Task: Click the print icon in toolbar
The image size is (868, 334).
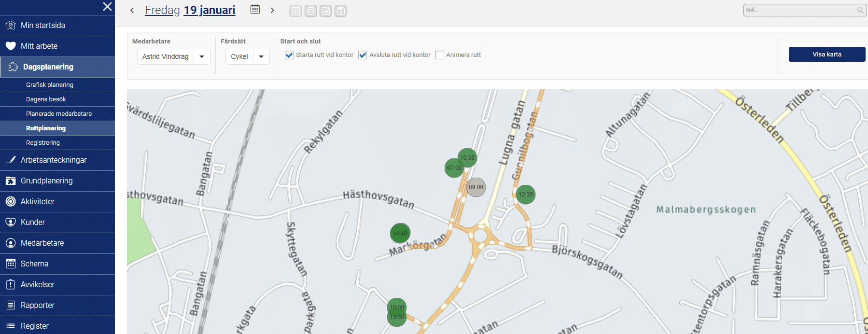Action: point(311,11)
